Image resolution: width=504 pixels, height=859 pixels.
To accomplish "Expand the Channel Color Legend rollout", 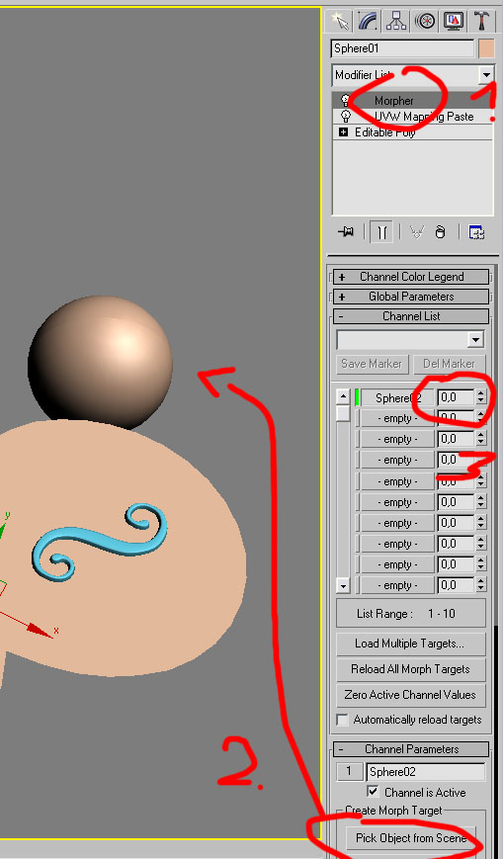I will tap(411, 277).
